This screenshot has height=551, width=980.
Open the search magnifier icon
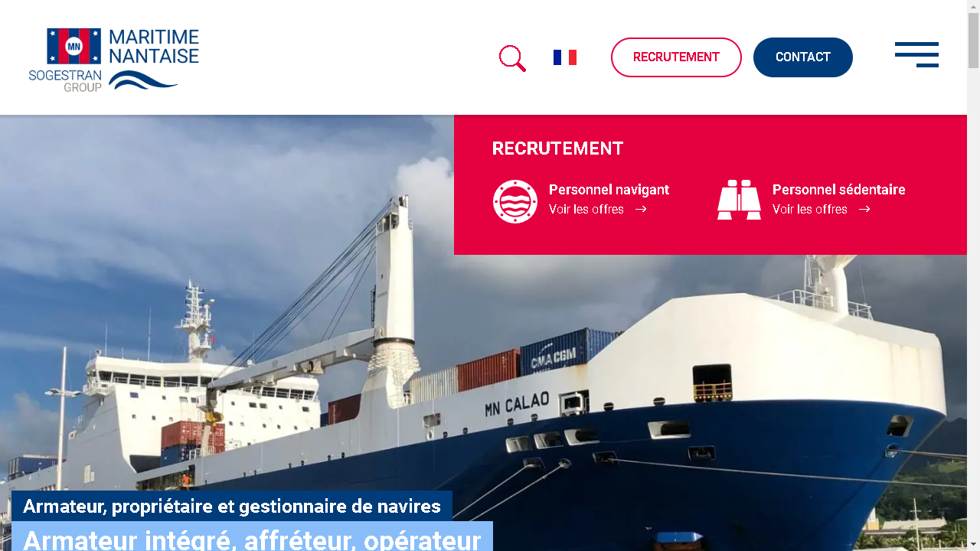[512, 58]
